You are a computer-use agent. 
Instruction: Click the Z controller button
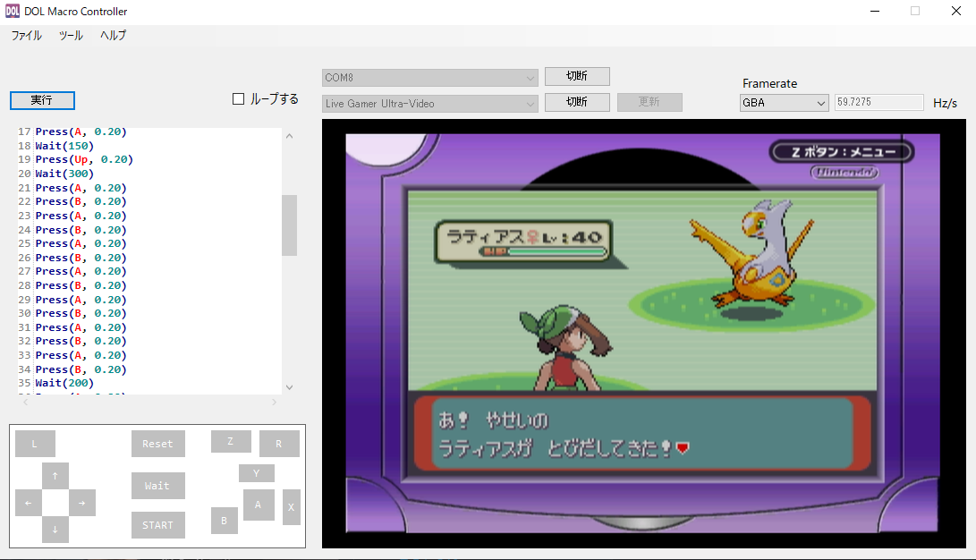(231, 441)
